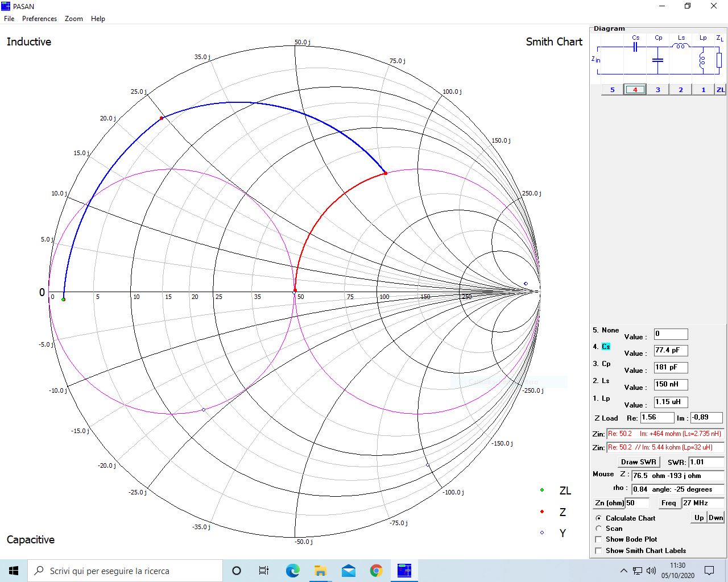Click the Ls series inductor symbol in the diagram
Image resolution: width=728 pixels, height=582 pixels.
click(x=681, y=46)
